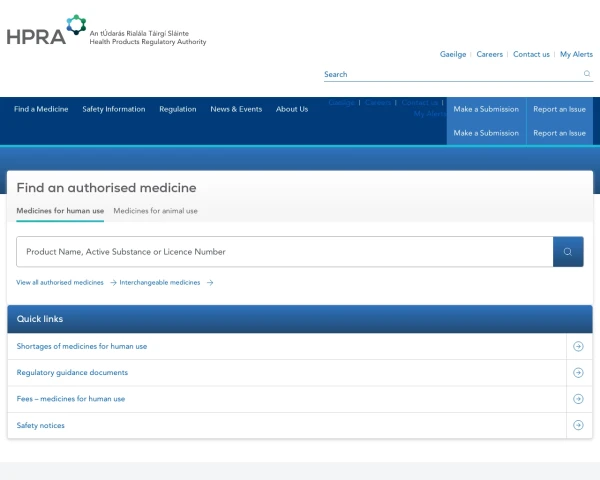
Task: Click arrow icon beside Fees – medicines
Action: click(x=578, y=399)
